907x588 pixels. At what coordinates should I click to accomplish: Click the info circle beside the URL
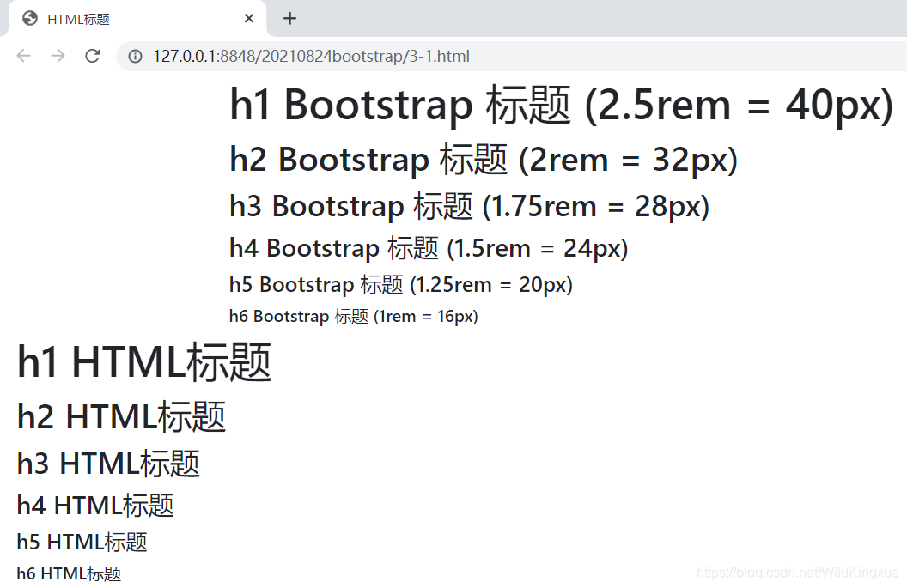(x=135, y=56)
